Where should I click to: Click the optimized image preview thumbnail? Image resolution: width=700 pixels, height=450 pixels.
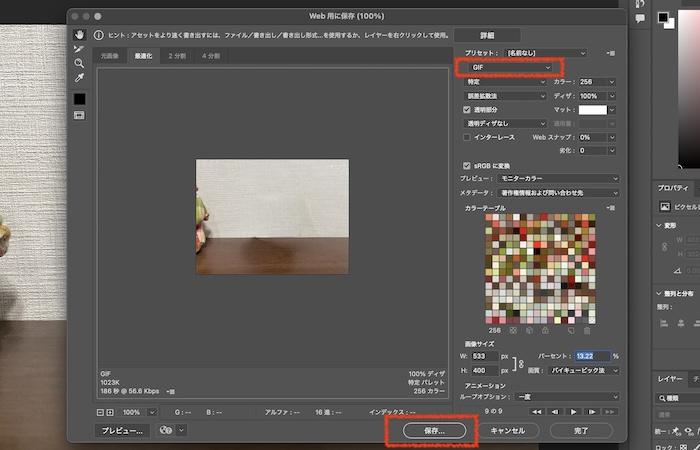tap(272, 217)
